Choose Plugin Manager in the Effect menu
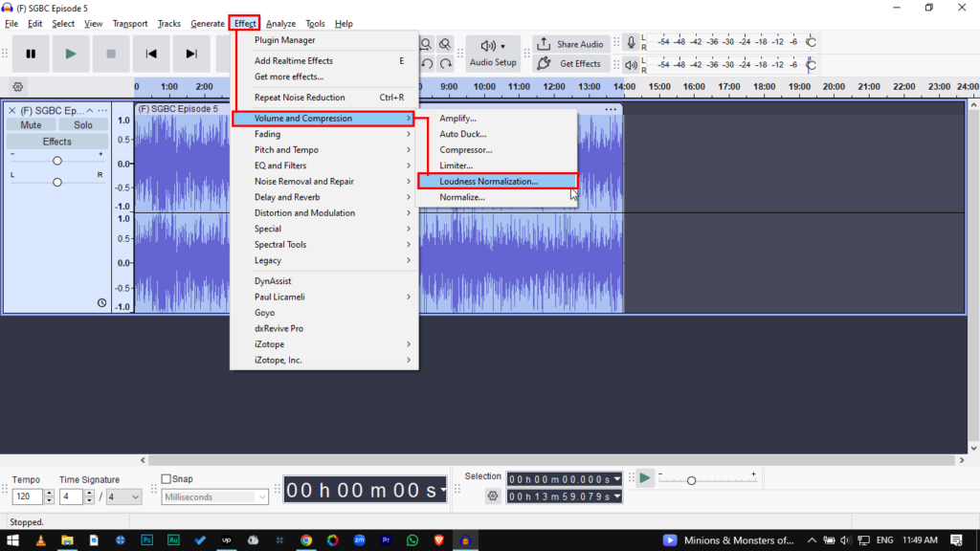 (284, 40)
